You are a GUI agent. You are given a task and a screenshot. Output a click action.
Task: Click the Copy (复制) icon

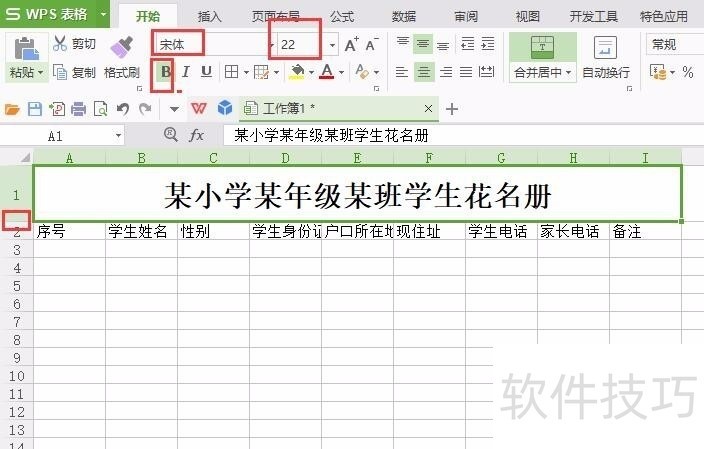point(60,72)
